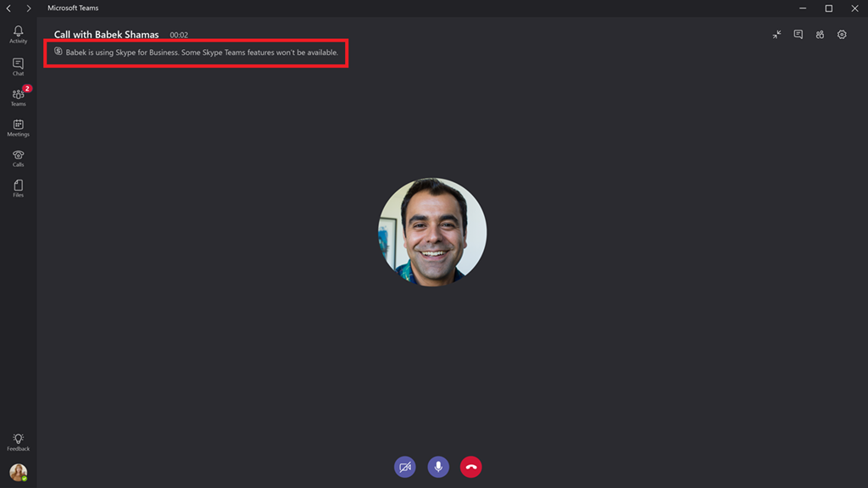Open the Calls phone icon

point(19,158)
